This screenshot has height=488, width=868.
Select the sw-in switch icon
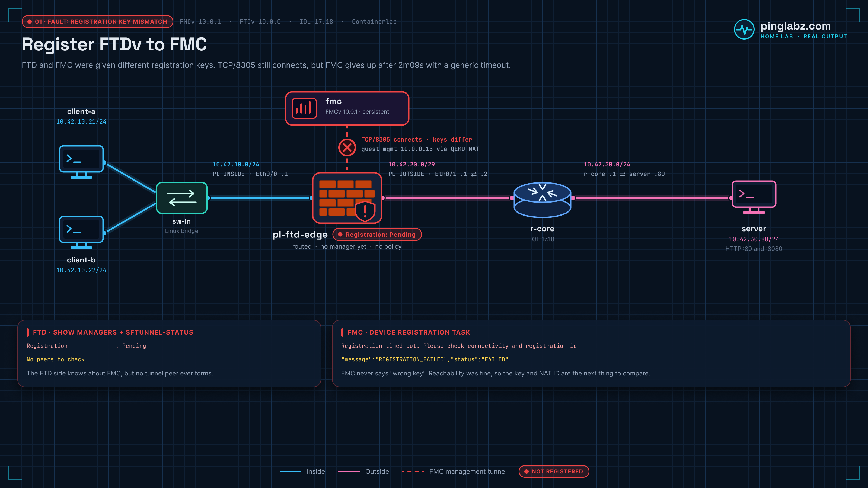(182, 198)
